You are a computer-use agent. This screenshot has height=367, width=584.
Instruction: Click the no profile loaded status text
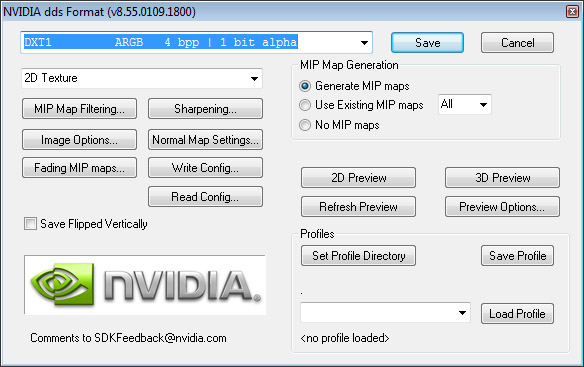pyautogui.click(x=345, y=338)
